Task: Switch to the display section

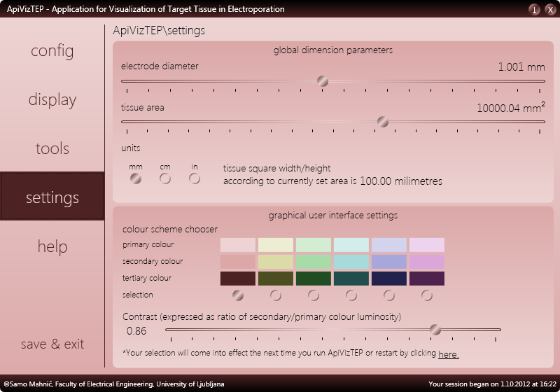Action: tap(52, 99)
